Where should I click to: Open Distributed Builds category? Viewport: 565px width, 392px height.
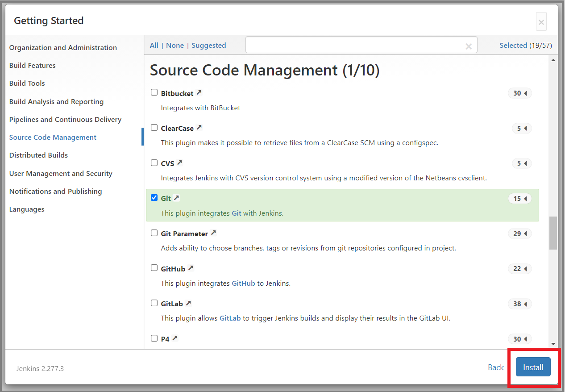[x=38, y=155]
